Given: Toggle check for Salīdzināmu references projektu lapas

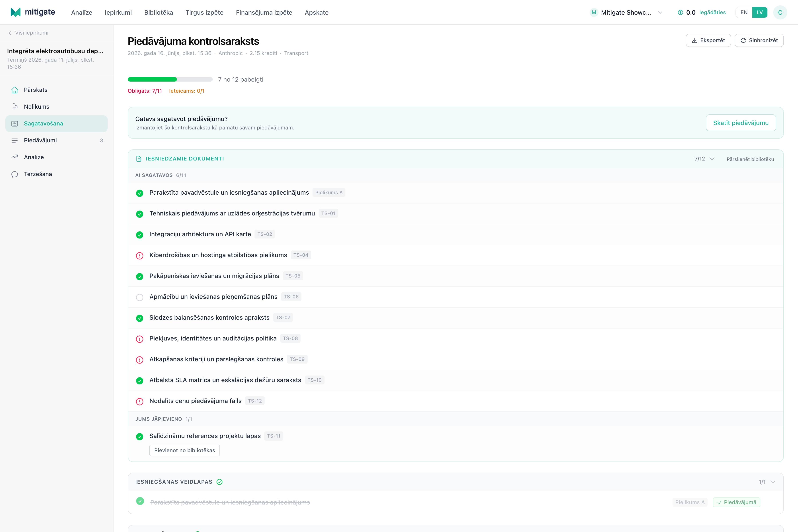Looking at the screenshot, I should click(x=139, y=436).
